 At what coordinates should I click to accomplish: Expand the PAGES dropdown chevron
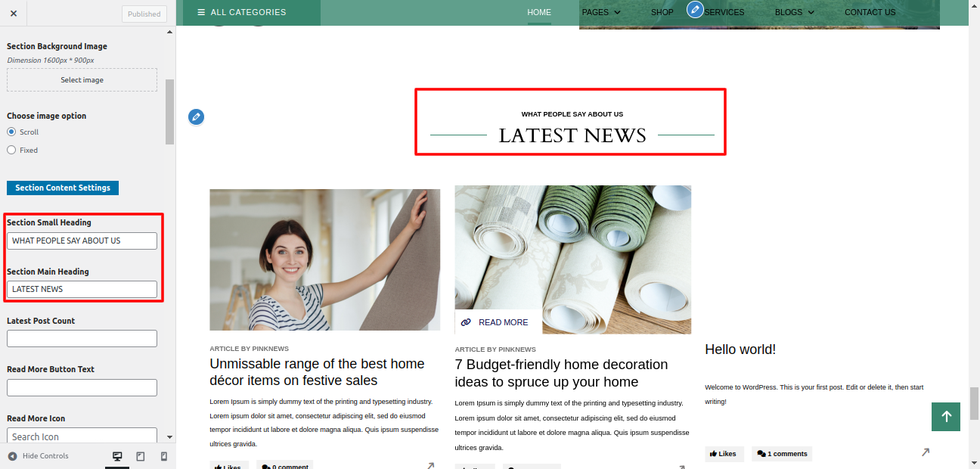tap(617, 12)
